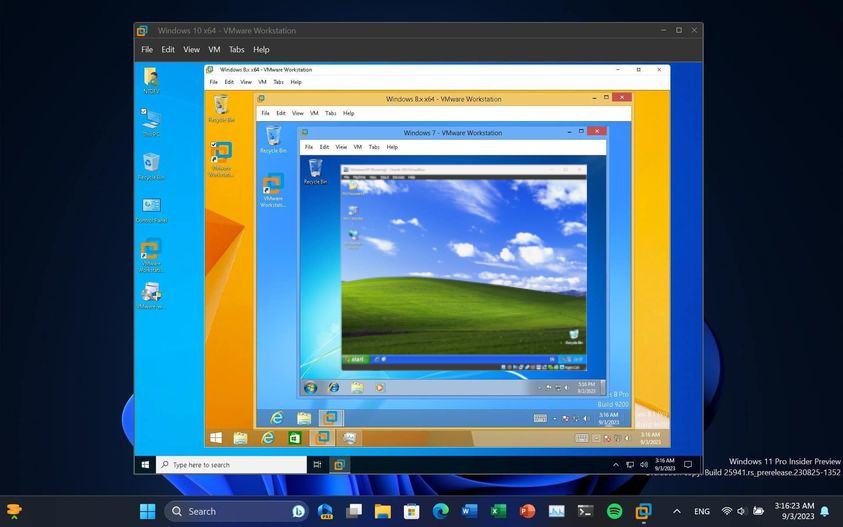Open Windows Media Player on Windows 7 taskbar
This screenshot has width=843, height=527.
click(x=380, y=387)
